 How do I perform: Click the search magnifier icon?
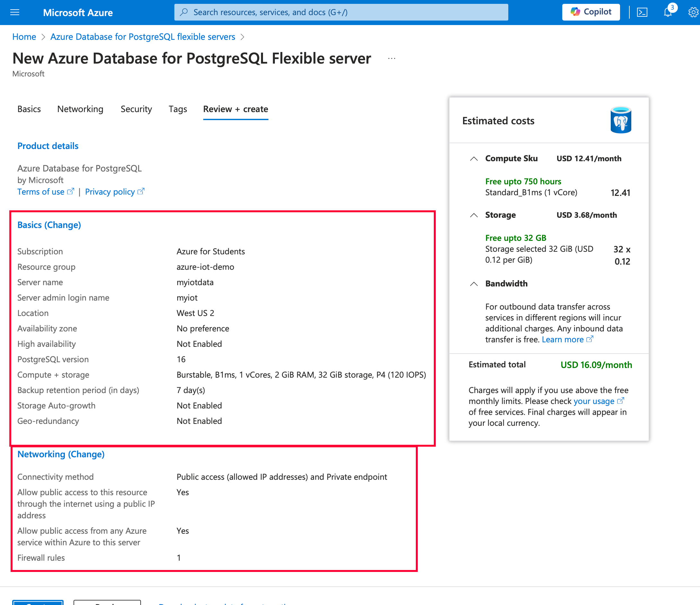(x=184, y=12)
